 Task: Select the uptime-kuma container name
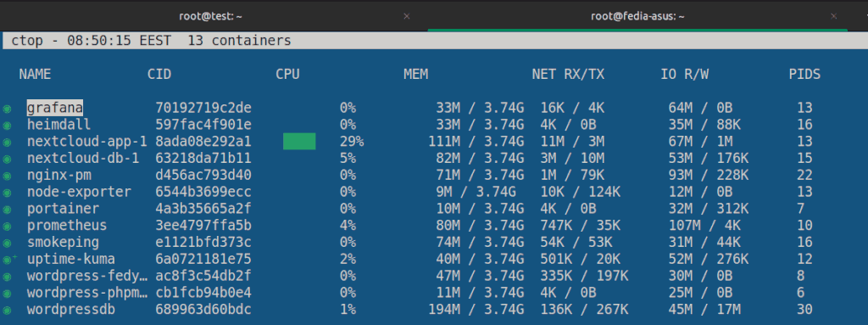click(x=71, y=259)
